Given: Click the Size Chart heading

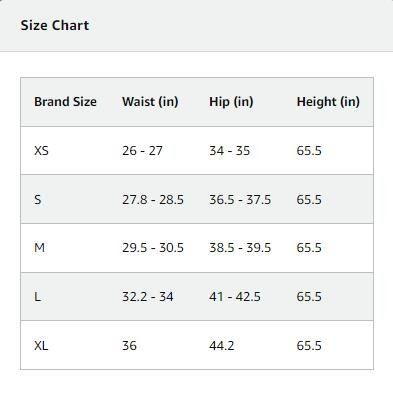Looking at the screenshot, I should tap(55, 25).
